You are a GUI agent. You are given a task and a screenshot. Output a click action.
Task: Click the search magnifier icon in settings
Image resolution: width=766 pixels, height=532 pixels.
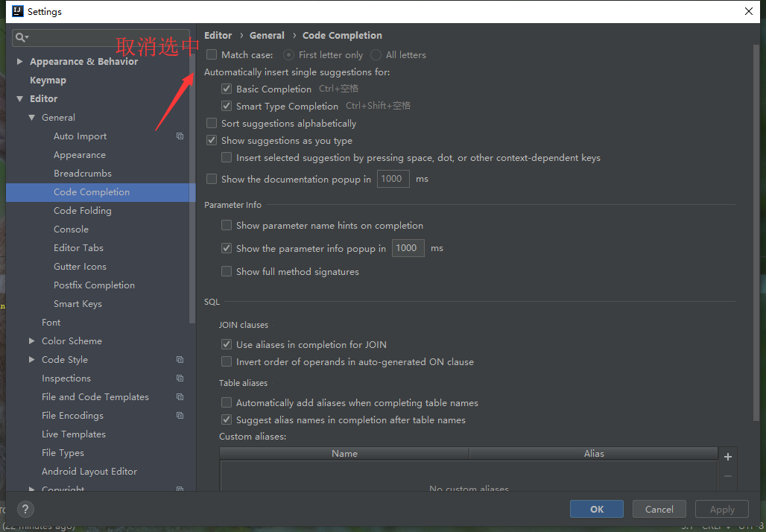pos(22,37)
